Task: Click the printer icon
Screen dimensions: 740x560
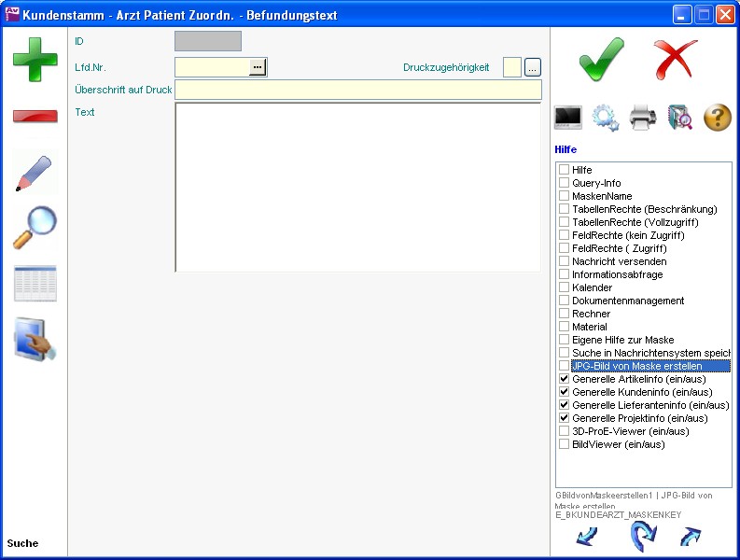Action: pos(643,118)
